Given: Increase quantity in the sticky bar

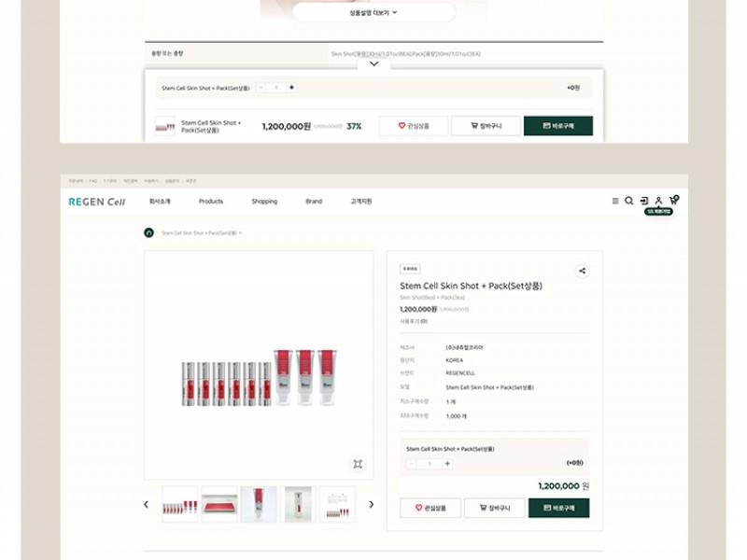Looking at the screenshot, I should pyautogui.click(x=292, y=88).
